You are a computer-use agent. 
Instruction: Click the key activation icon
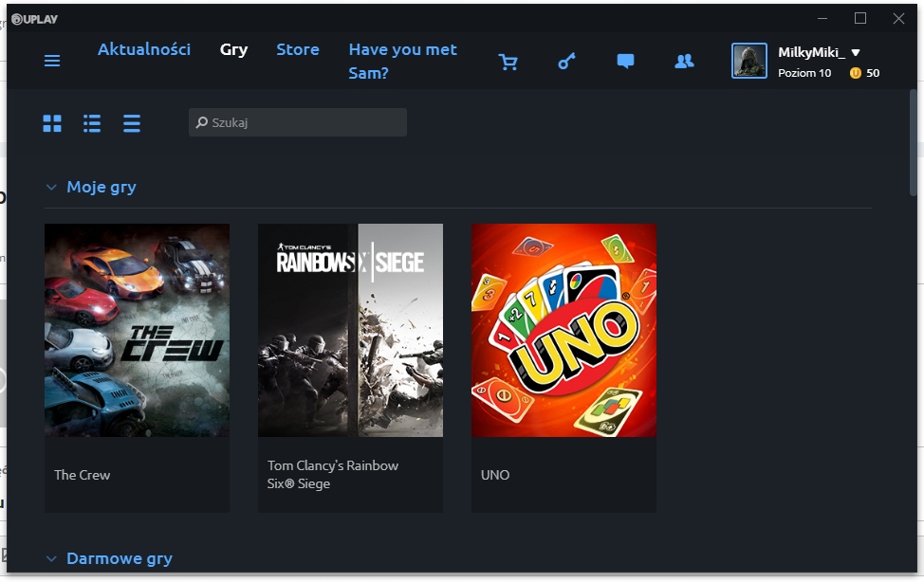tap(566, 62)
